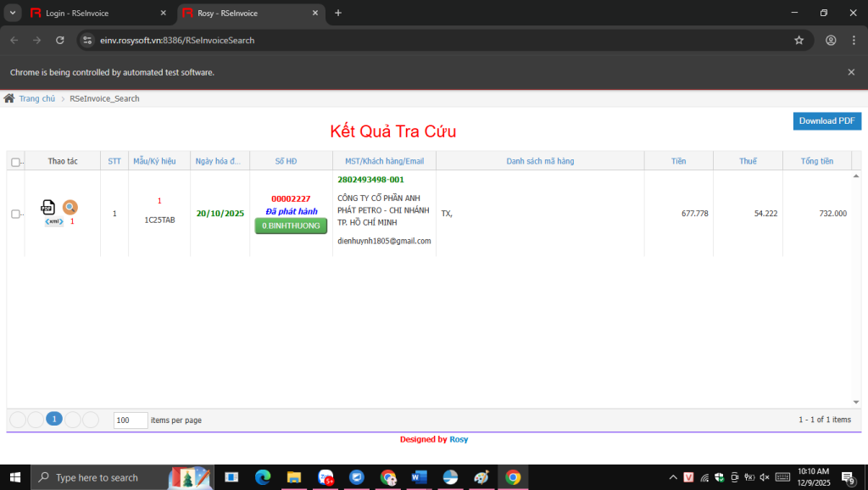Click the PDF file icon in invoice row
Screen dimensions: 868x490
48,207
